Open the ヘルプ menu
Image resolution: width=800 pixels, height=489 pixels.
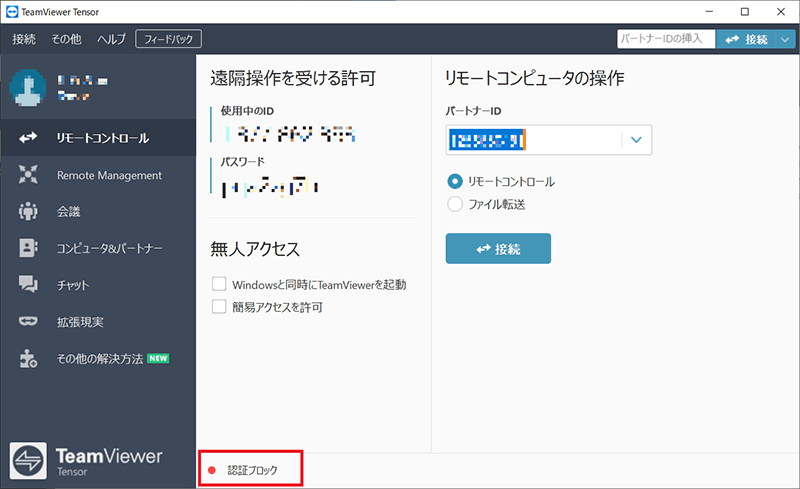pos(111,39)
